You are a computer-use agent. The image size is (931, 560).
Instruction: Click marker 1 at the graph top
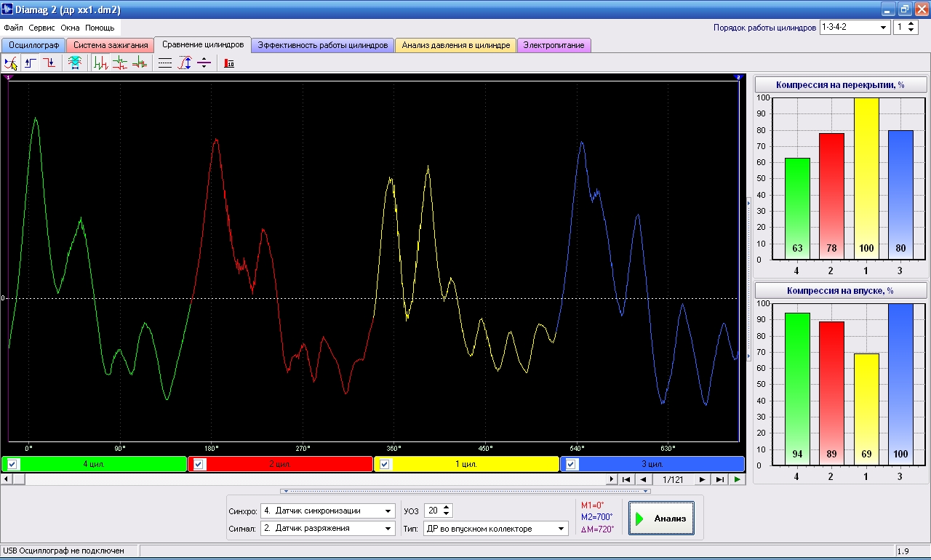8,76
